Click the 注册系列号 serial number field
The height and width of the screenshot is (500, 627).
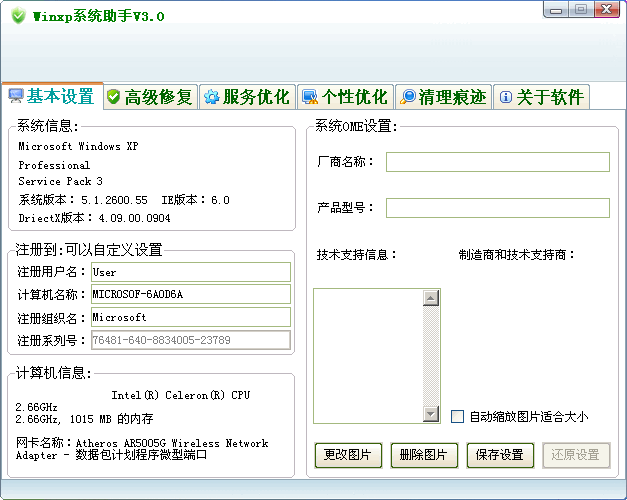(x=191, y=340)
